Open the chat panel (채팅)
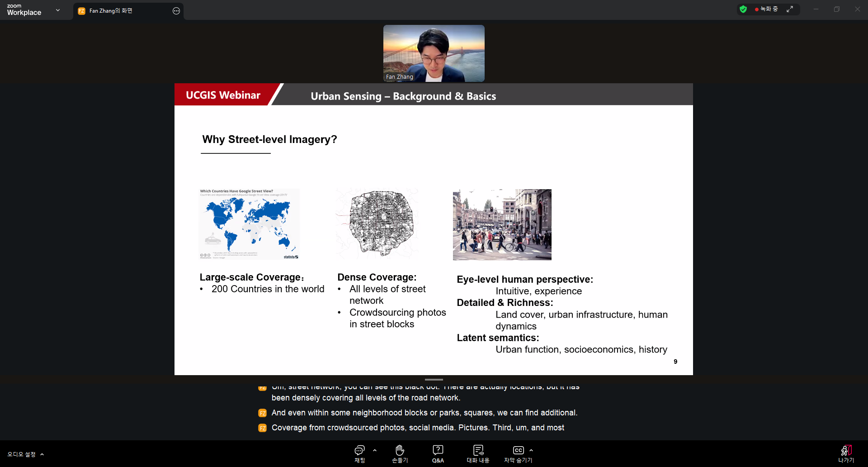This screenshot has width=868, height=467. tap(359, 454)
